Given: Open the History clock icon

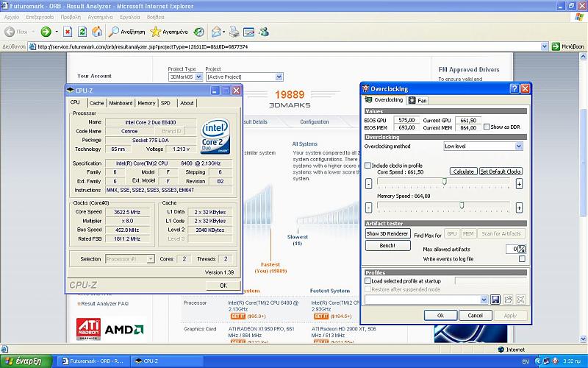Looking at the screenshot, I should click(199, 32).
